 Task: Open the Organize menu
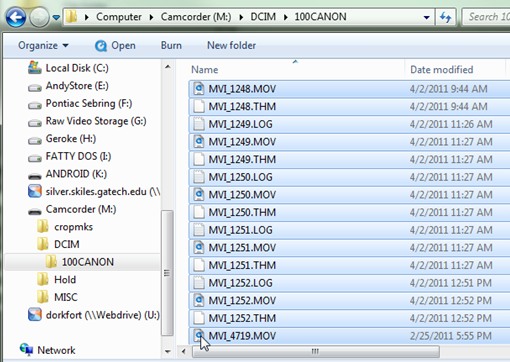[43, 45]
